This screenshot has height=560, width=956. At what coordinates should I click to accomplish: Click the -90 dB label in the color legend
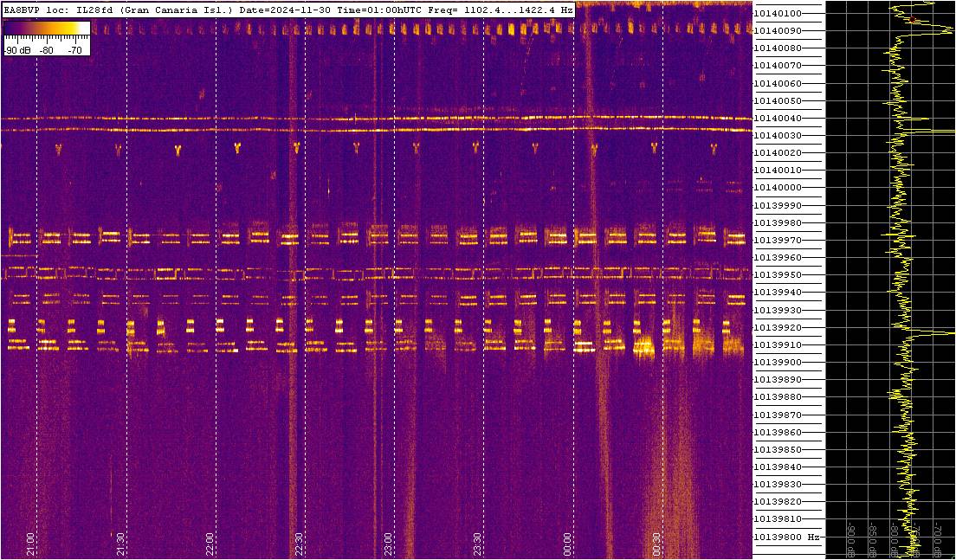(16, 51)
